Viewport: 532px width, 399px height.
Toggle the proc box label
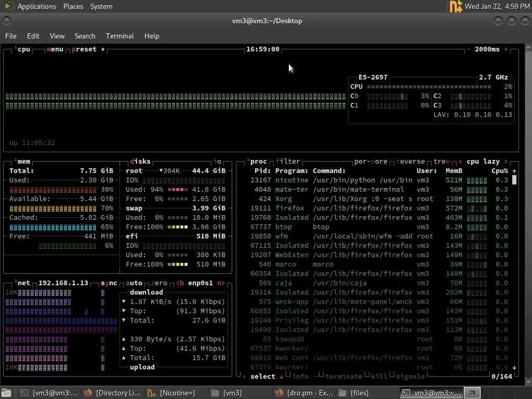pyautogui.click(x=258, y=162)
